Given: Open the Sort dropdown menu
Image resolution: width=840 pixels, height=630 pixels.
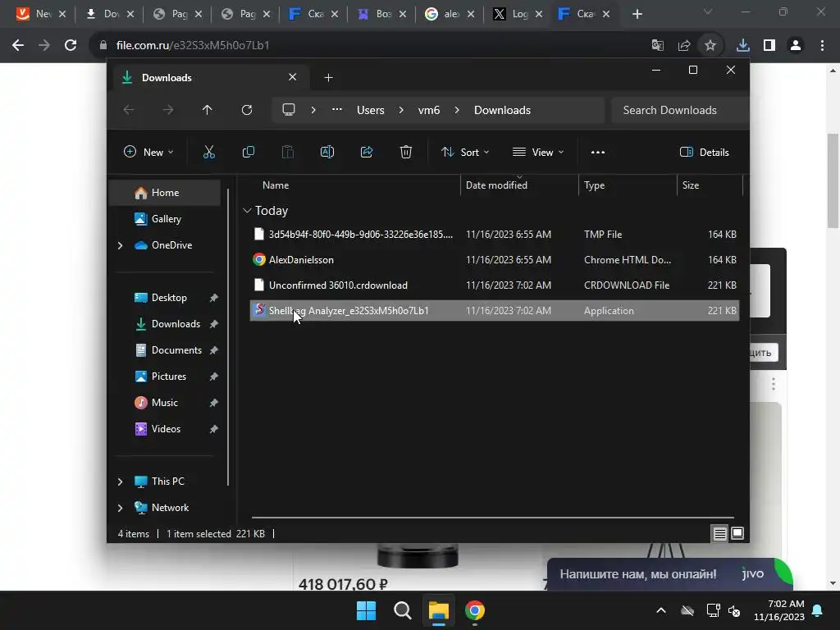Looking at the screenshot, I should coord(465,152).
